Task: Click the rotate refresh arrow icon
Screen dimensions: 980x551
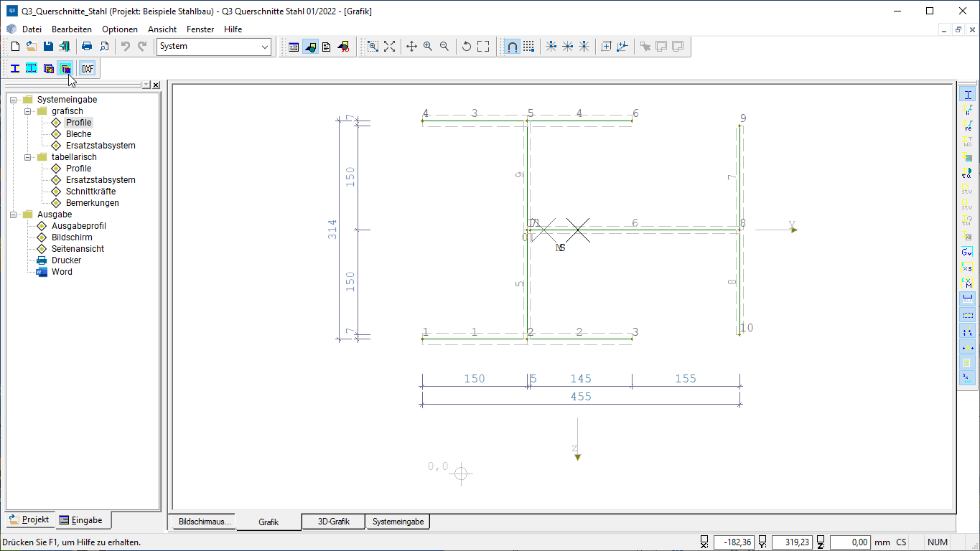Action: (x=467, y=46)
